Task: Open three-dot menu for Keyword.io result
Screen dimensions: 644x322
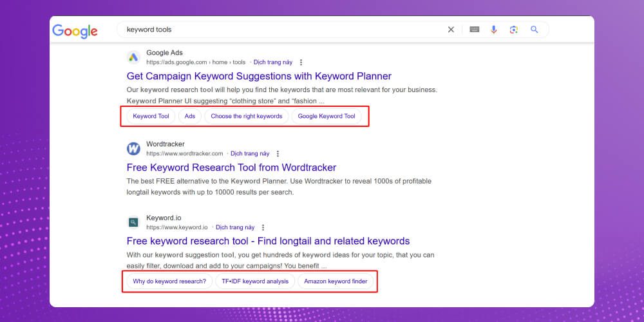Action: coord(263,227)
